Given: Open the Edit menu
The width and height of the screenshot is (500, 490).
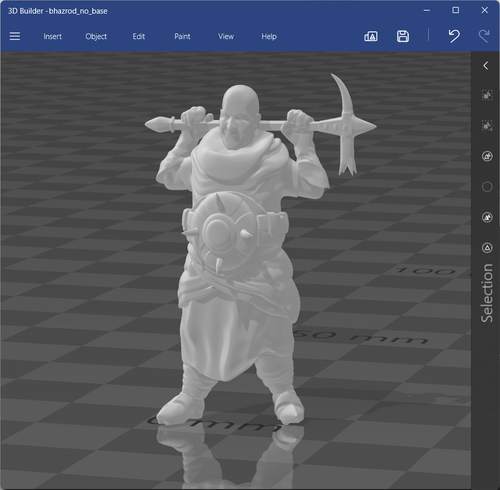Looking at the screenshot, I should pyautogui.click(x=139, y=36).
